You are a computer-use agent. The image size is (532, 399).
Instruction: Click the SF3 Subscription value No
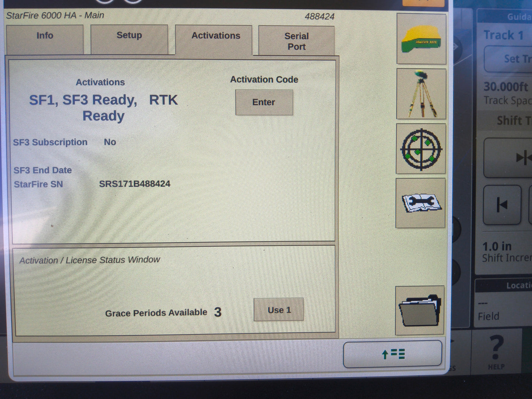[x=110, y=142]
